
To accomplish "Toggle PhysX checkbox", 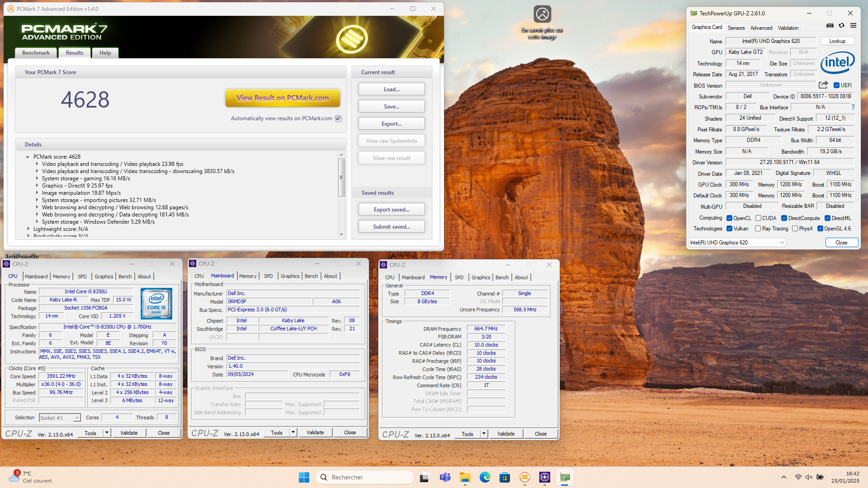I will pyautogui.click(x=795, y=229).
